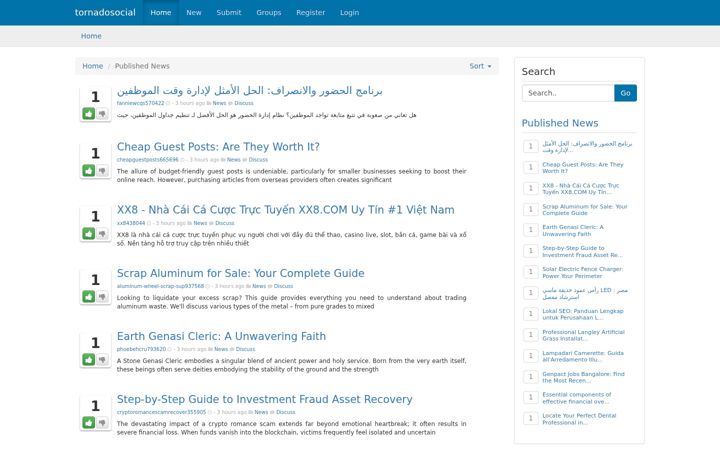Click Discuss under Earth Genasi Cleric story
This screenshot has width=720, height=450.
pyautogui.click(x=245, y=349)
